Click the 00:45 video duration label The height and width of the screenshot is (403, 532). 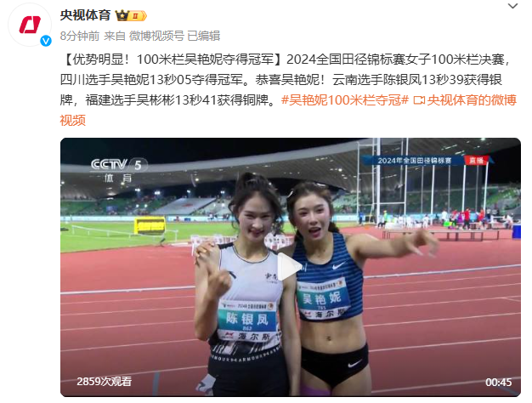coord(498,383)
